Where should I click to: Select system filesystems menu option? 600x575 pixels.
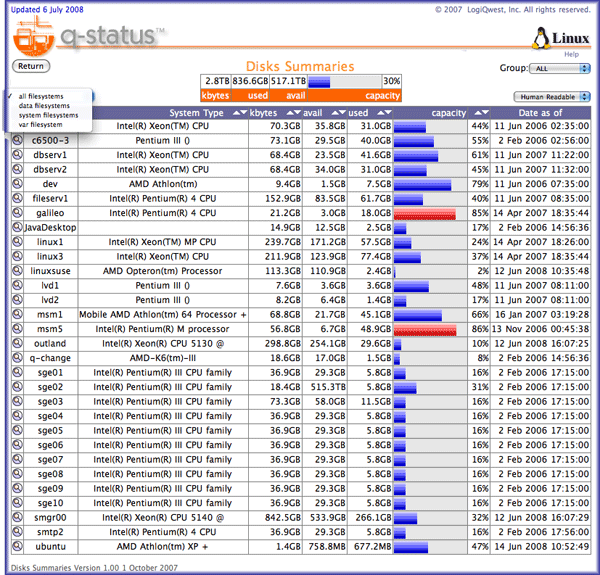(x=48, y=115)
